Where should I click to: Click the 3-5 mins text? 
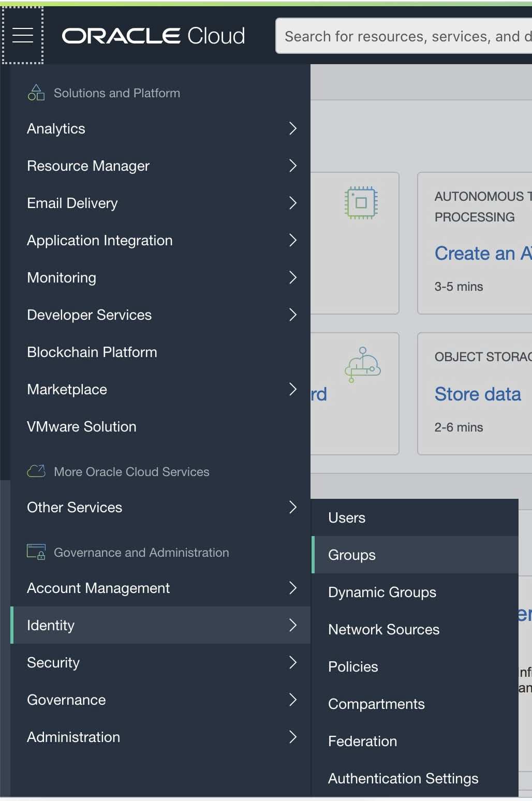tap(459, 287)
